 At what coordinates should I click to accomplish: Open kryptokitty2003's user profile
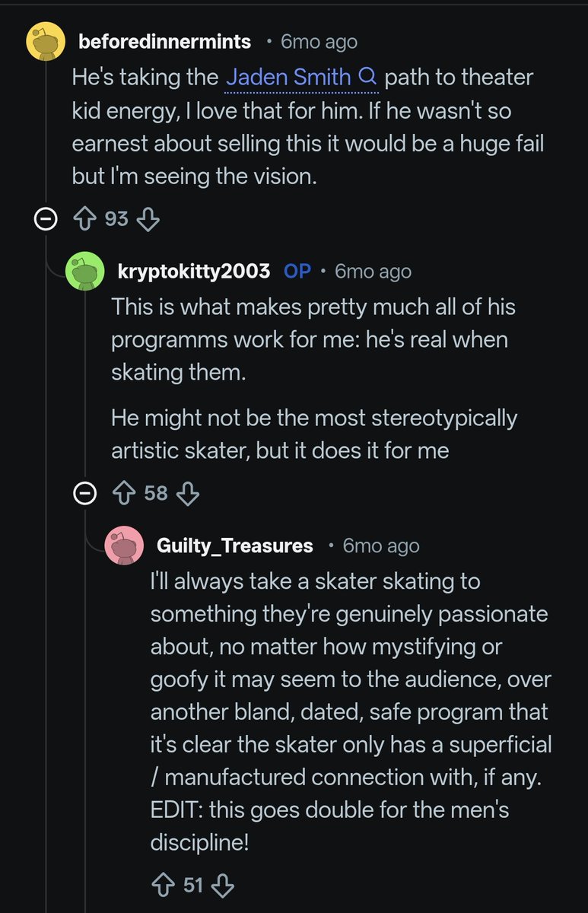194,271
